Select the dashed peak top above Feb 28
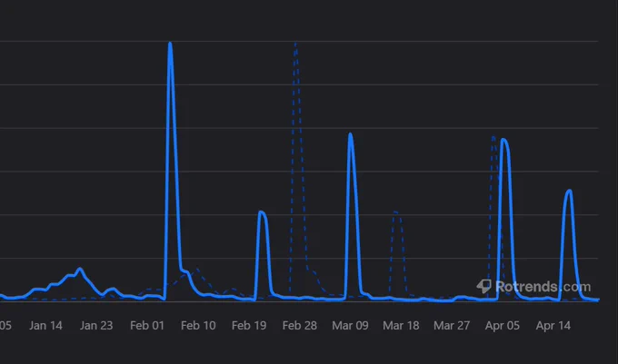618x364 pixels. click(295, 44)
